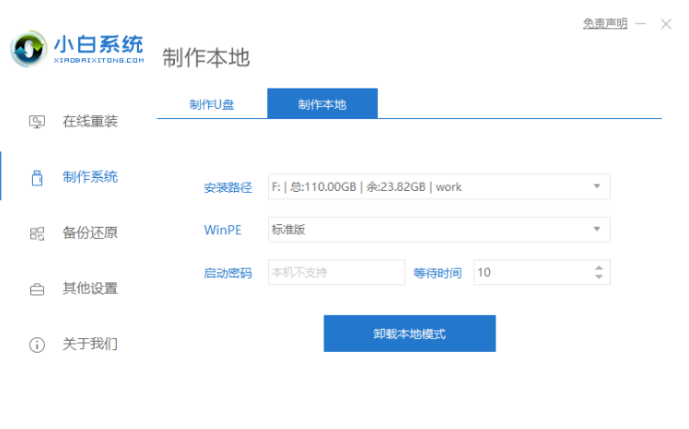Switch to the 制作U盘 tab
Viewport: 689px width, 429px height.
pyautogui.click(x=212, y=104)
